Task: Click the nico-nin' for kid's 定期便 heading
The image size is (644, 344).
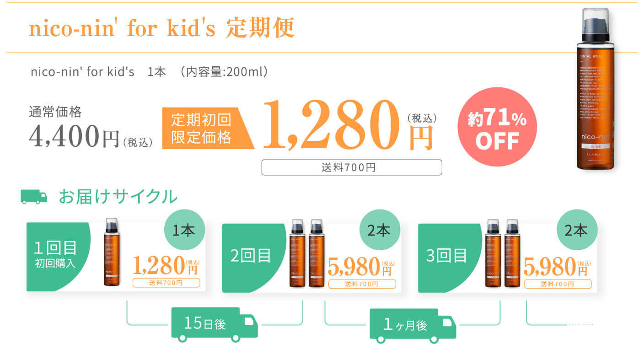Action: [x=162, y=28]
